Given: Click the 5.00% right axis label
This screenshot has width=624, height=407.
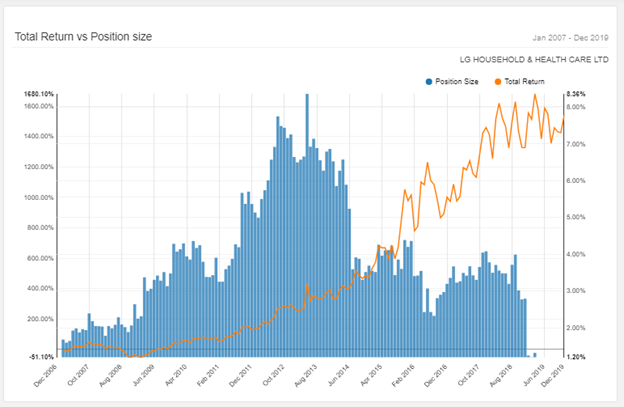Looking at the screenshot, I should pyautogui.click(x=576, y=217).
